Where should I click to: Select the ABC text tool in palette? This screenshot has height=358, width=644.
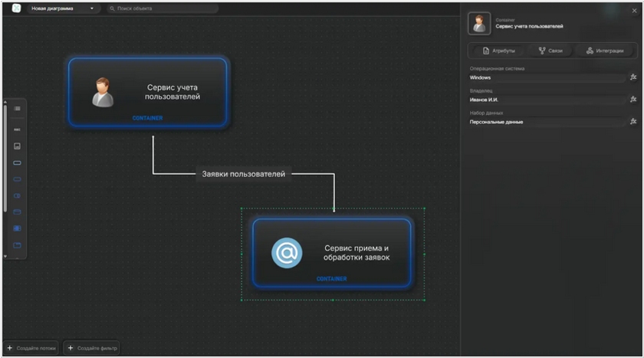tap(17, 129)
